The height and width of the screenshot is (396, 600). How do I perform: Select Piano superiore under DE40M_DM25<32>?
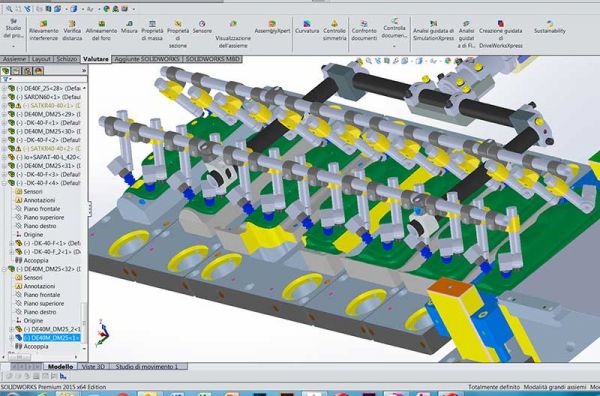44,303
